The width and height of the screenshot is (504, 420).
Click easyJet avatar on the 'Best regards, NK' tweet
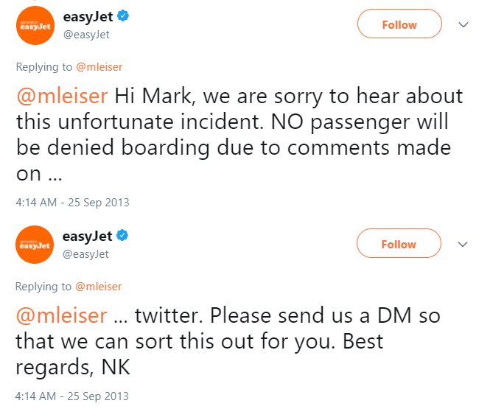pyautogui.click(x=35, y=245)
